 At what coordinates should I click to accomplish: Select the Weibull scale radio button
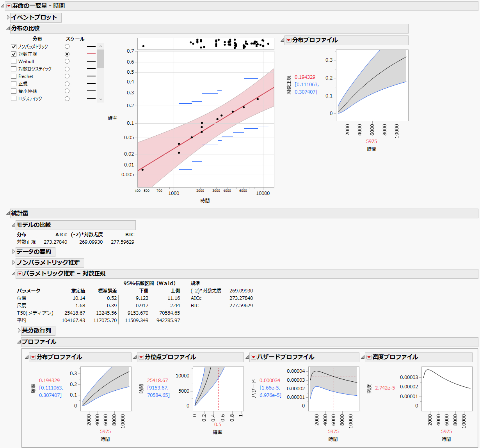[66, 61]
